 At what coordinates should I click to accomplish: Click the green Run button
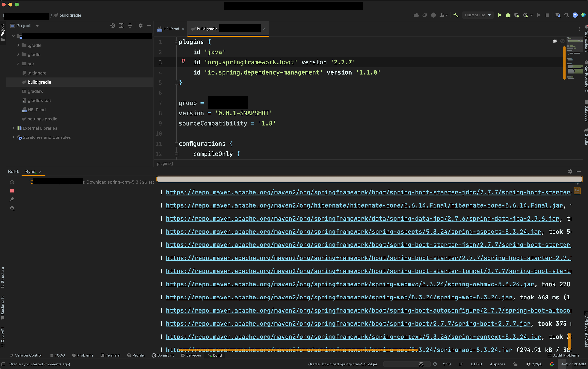(500, 15)
